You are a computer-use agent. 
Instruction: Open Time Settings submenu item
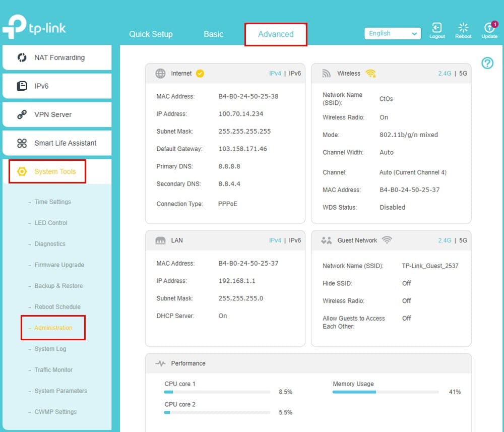[53, 202]
